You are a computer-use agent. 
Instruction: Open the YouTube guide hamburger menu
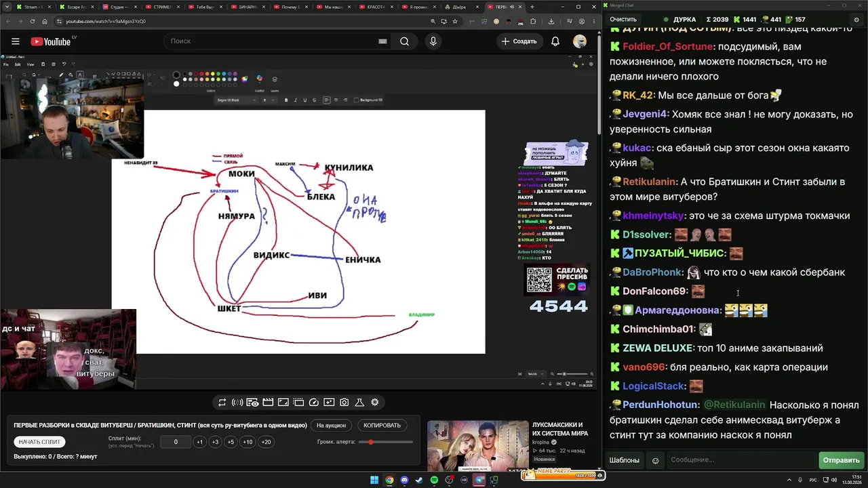(x=15, y=41)
